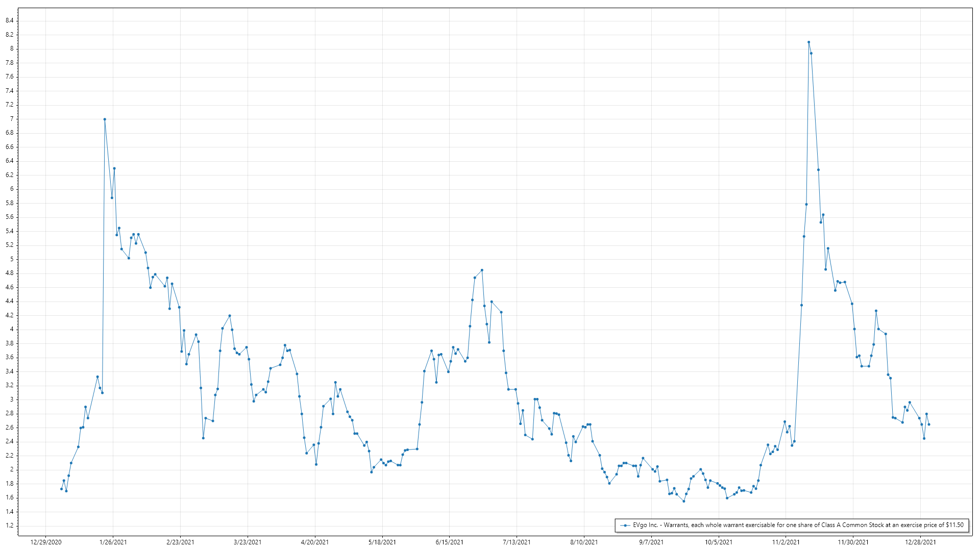Click the first data point of the series
Viewport: 980px width, 551px height.
pos(61,489)
